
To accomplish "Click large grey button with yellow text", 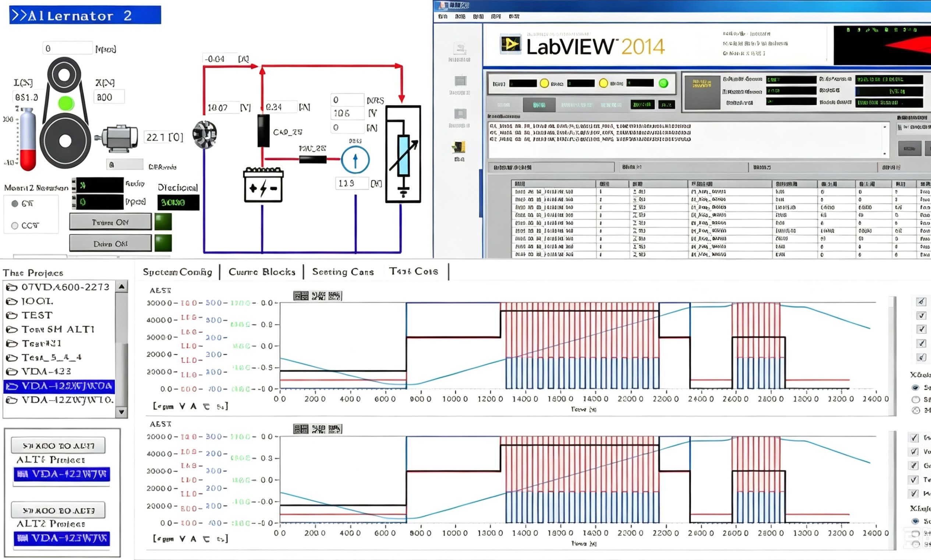I will (702, 92).
